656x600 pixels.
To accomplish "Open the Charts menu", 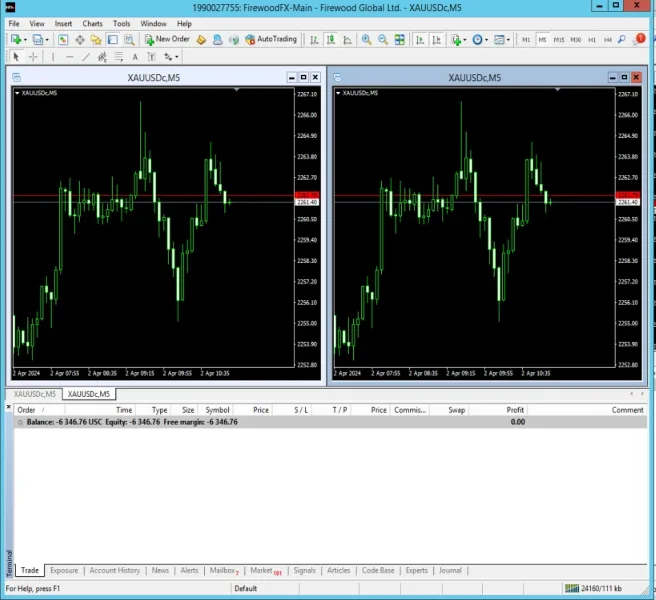I will (x=92, y=23).
